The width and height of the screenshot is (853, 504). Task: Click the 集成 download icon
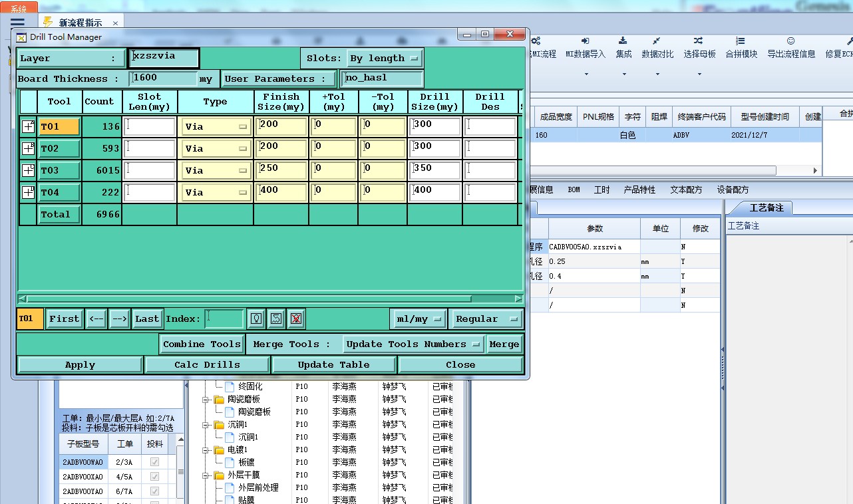[x=623, y=41]
